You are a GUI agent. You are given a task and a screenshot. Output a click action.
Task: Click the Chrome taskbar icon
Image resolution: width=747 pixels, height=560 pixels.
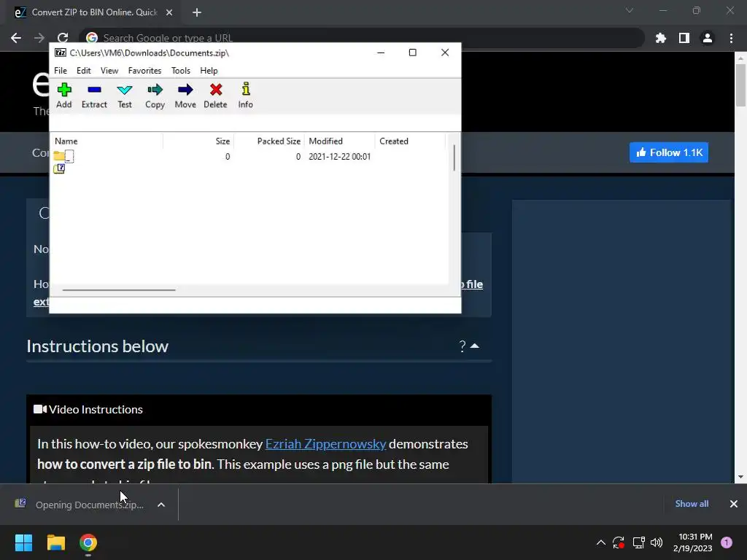88,542
